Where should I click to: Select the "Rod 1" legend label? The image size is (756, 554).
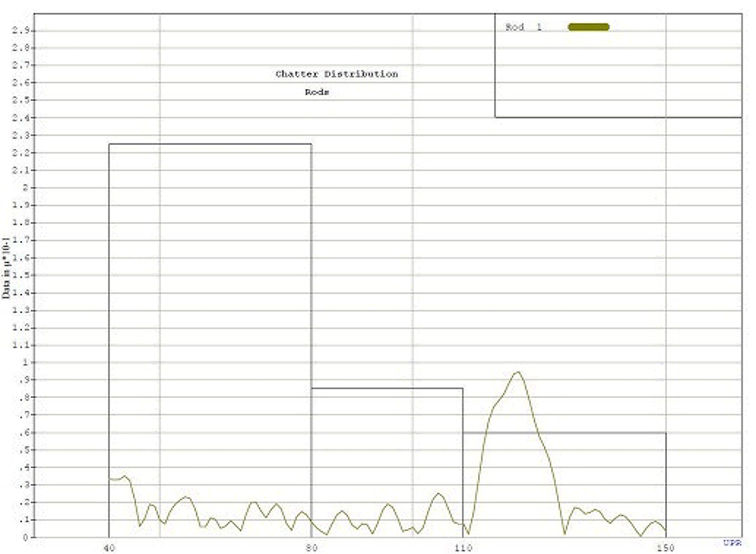524,27
